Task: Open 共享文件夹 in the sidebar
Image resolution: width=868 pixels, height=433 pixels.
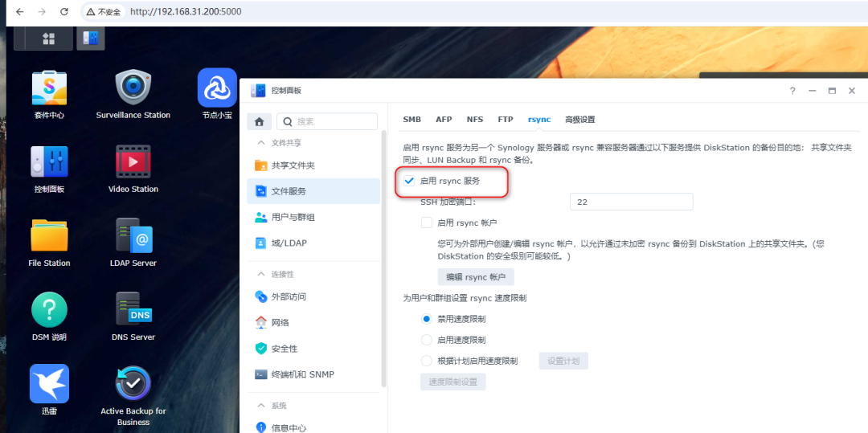Action: coord(313,165)
